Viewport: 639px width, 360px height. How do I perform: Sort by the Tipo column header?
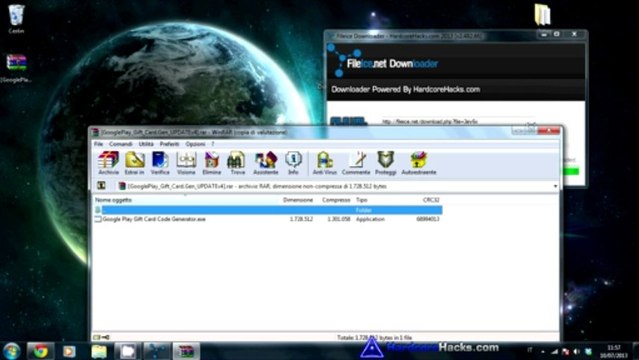coord(361,200)
